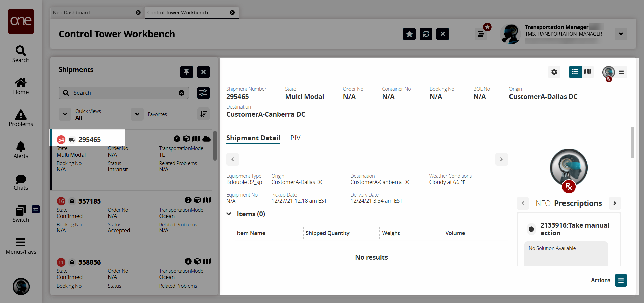Open the Problems section in sidebar
The width and height of the screenshot is (644, 303).
pos(21,118)
